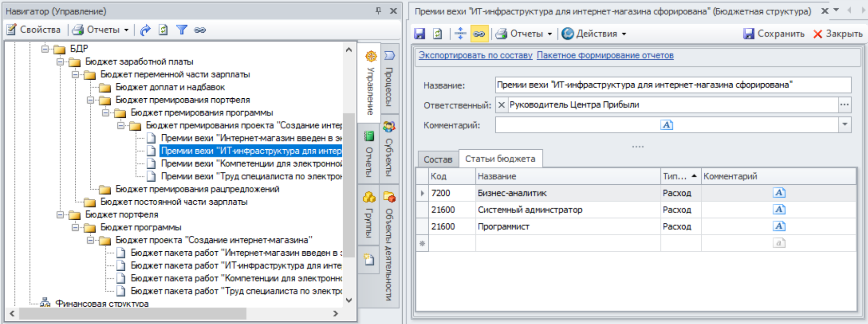Toggle the highlighted link icon in right toolbar
This screenshot has width=868, height=324.
pos(478,34)
